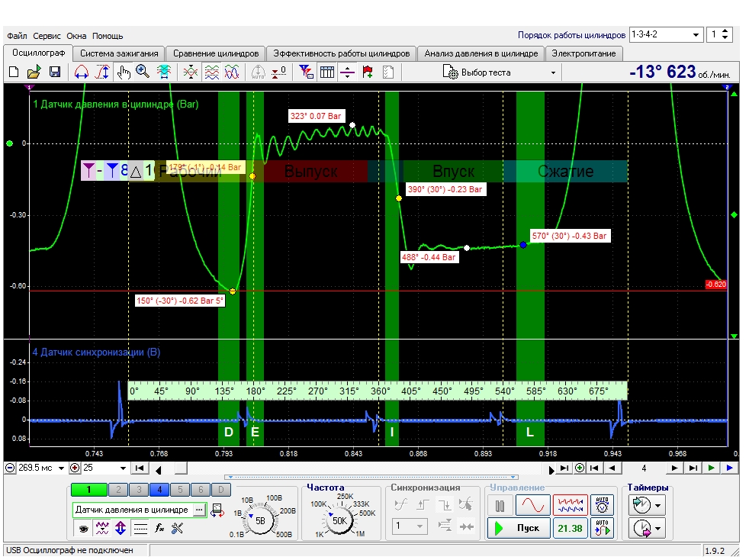Select the magnifier zoom tool
This screenshot has height=560, width=749.
click(x=143, y=72)
